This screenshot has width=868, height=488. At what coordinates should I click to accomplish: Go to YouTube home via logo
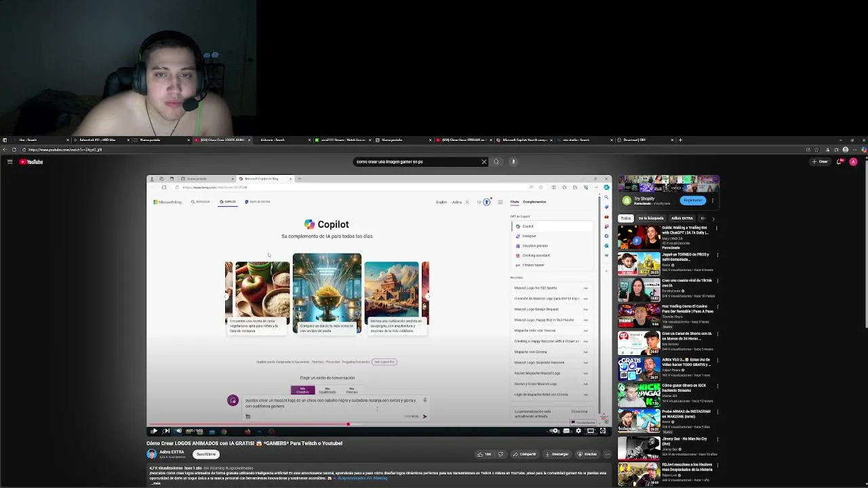(31, 162)
